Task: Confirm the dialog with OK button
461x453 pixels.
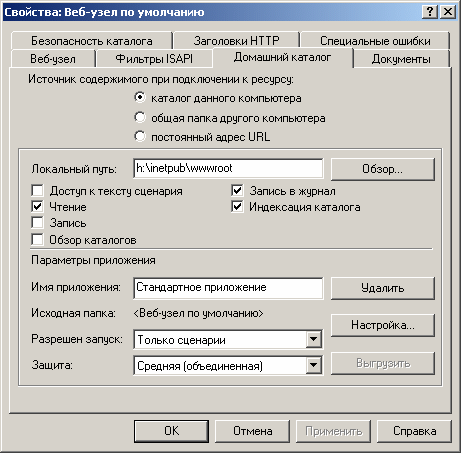Action: 172,431
